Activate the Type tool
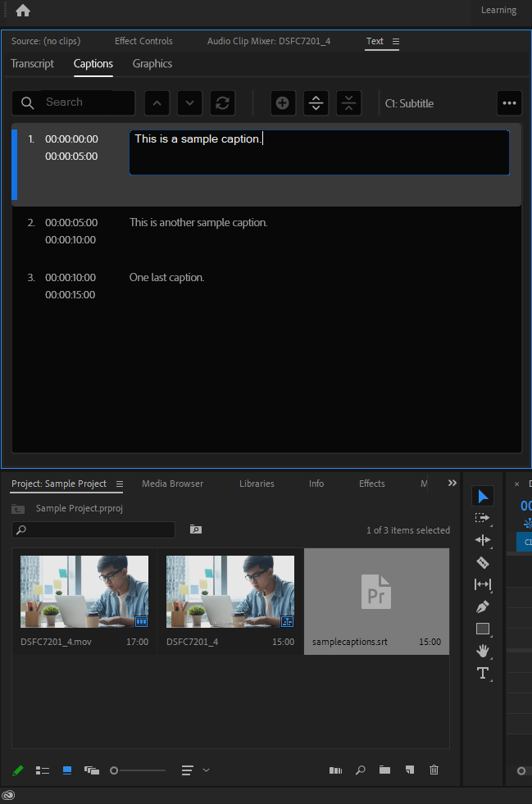Screen dimensions: 532x804 483,673
